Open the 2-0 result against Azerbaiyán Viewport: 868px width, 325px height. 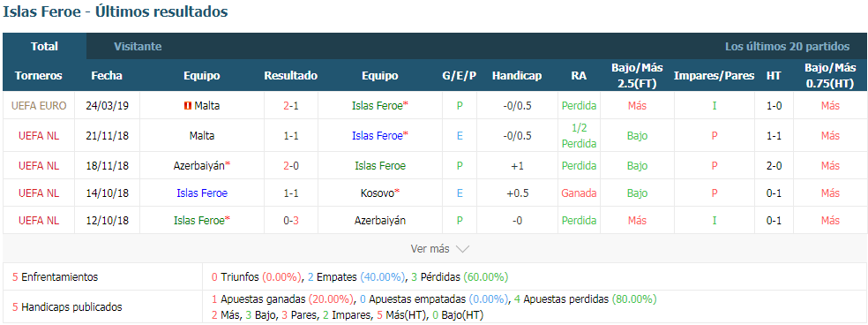(x=290, y=165)
